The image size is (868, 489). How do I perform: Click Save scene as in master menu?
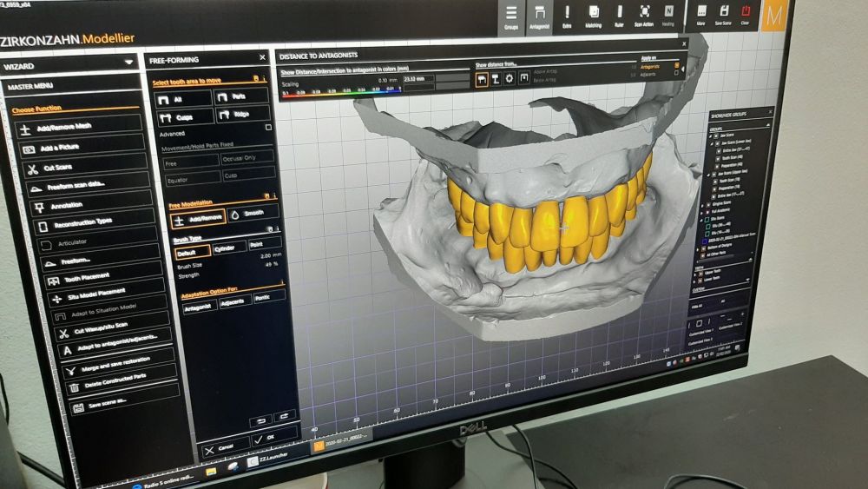pos(124,401)
